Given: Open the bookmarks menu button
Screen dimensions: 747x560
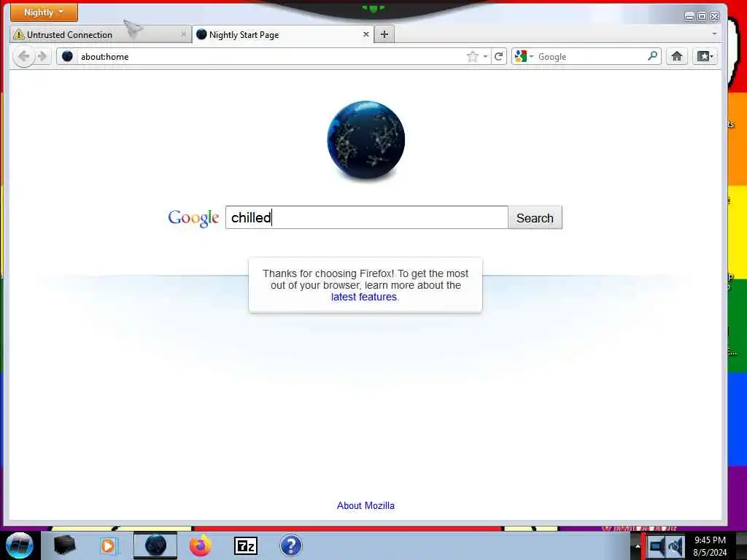Looking at the screenshot, I should coord(705,57).
